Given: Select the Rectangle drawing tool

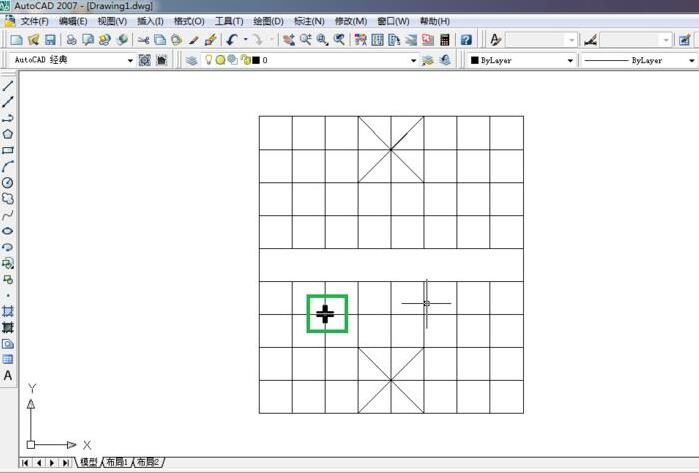Looking at the screenshot, I should [8, 150].
